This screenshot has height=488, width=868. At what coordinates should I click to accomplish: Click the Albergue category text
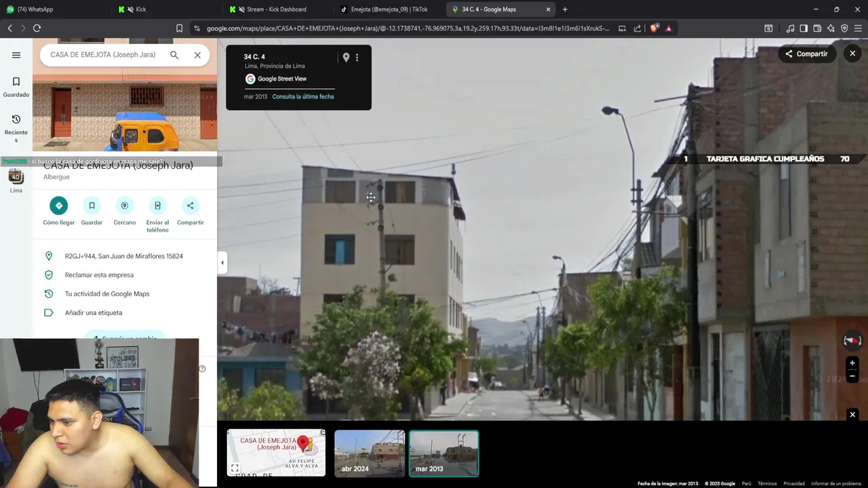click(x=56, y=178)
